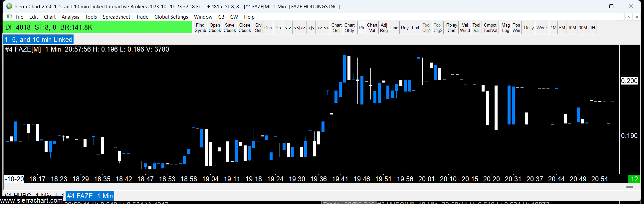Click Rplay Chrt replay button

coord(452,28)
